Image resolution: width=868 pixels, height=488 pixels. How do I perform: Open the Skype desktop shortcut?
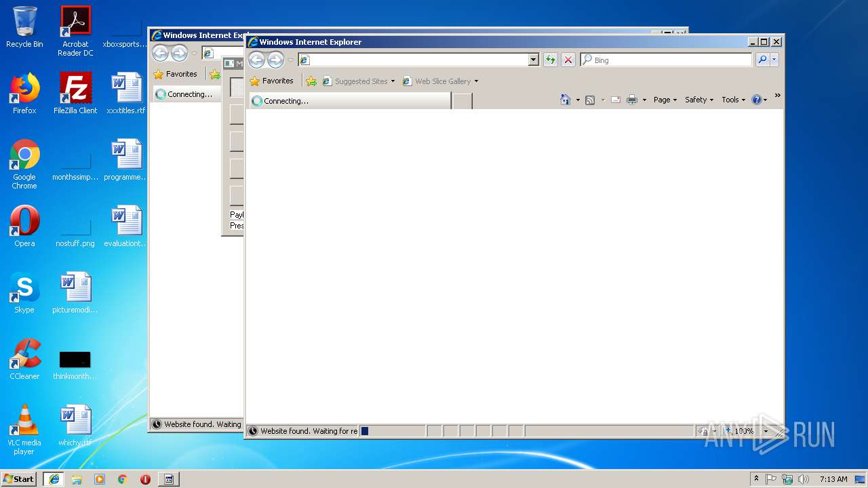coord(24,293)
